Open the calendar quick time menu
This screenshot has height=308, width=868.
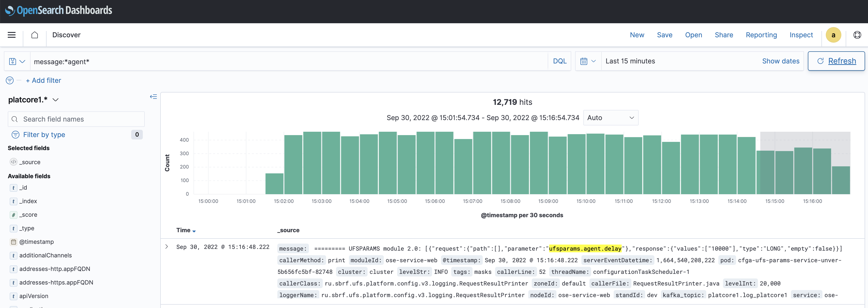pos(588,61)
